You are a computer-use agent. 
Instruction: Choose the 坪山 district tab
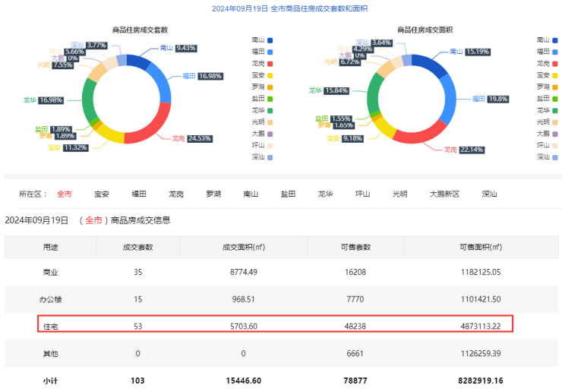pos(363,194)
